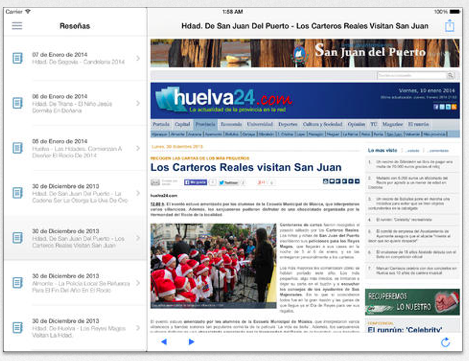The height and width of the screenshot is (361, 469).
Task: Click document icon for 07 de Enero de 2014
Action: pos(18,58)
